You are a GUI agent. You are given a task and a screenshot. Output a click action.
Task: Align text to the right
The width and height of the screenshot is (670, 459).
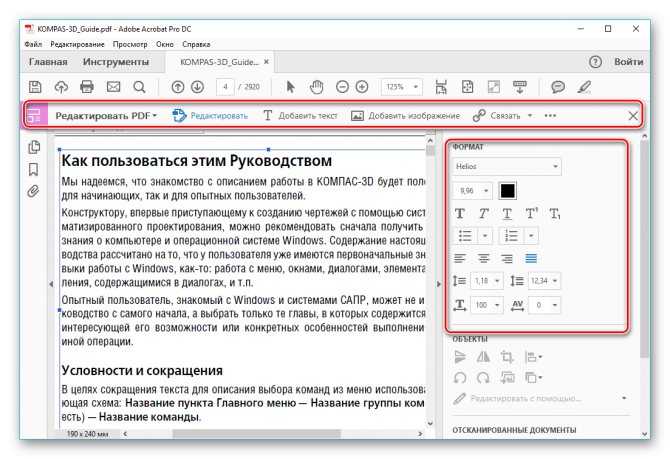507,258
